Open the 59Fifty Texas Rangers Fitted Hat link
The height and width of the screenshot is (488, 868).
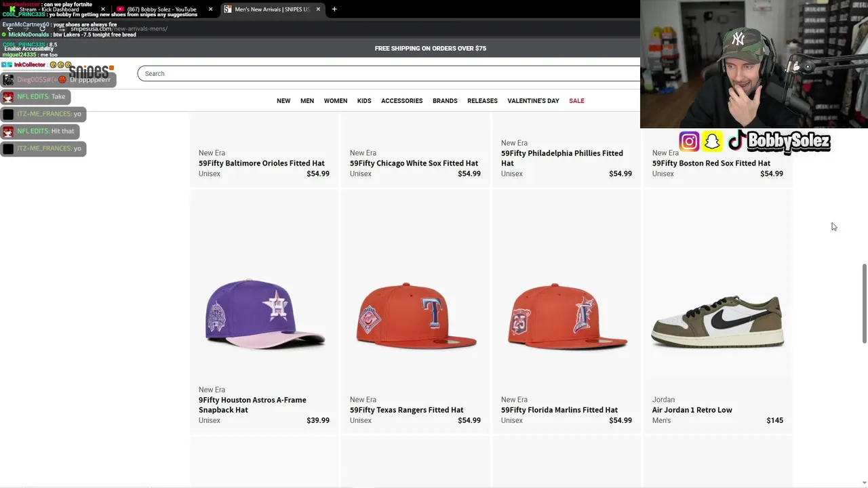pos(407,410)
